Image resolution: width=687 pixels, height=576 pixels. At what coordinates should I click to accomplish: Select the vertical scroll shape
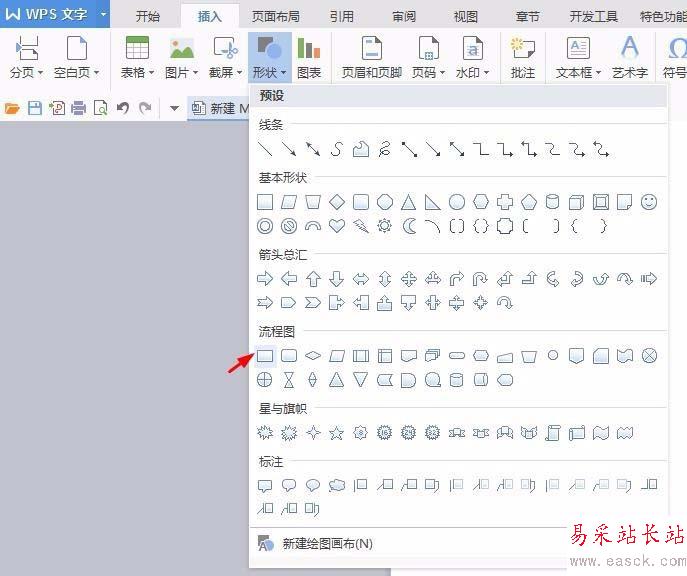click(552, 433)
